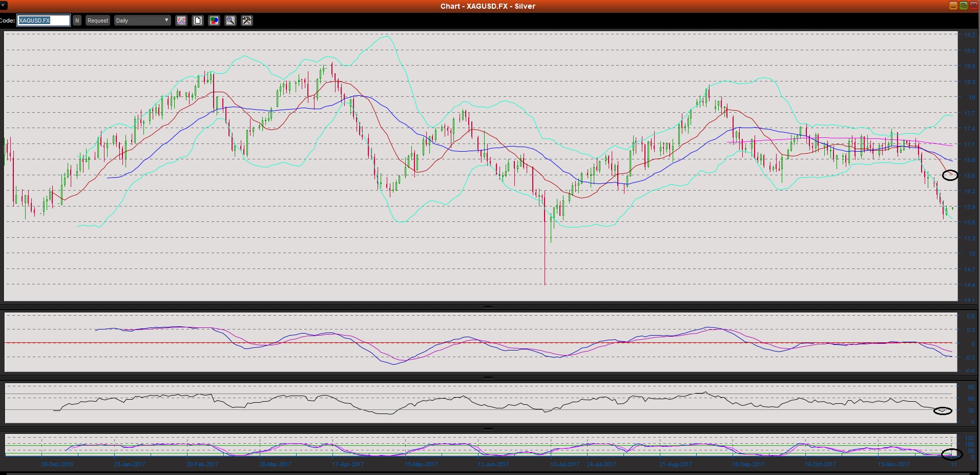The image size is (980, 475).
Task: Click the Request button
Action: coord(98,20)
